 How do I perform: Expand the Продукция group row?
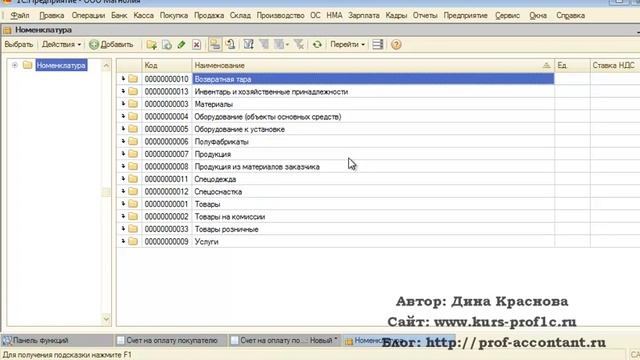tap(123, 154)
